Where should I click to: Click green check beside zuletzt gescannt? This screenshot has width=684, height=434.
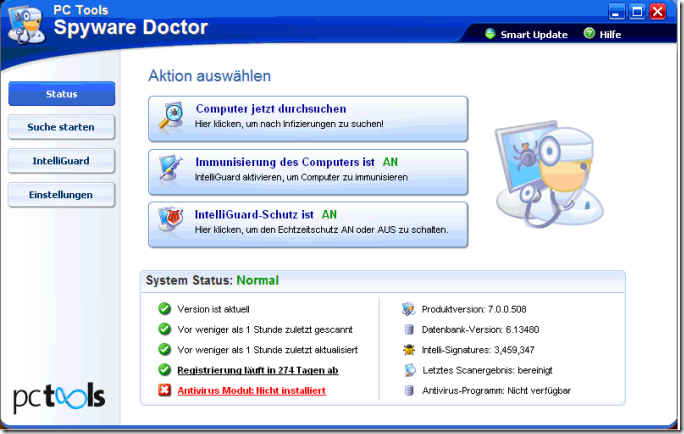164,329
